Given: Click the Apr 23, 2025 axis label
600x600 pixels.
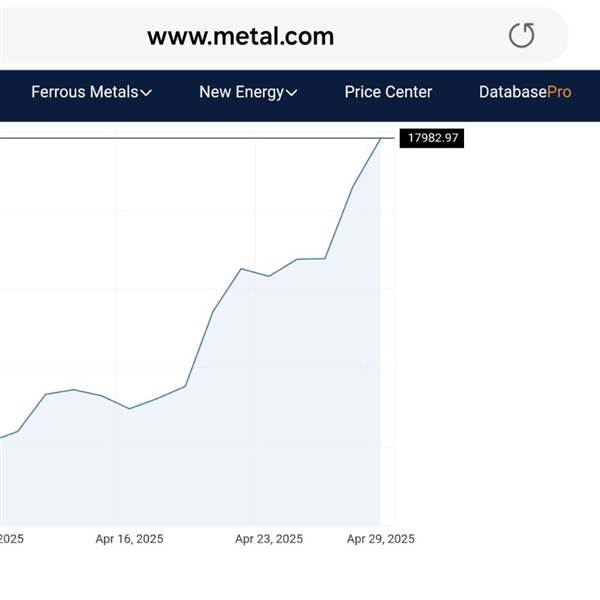Looking at the screenshot, I should click(x=269, y=539).
